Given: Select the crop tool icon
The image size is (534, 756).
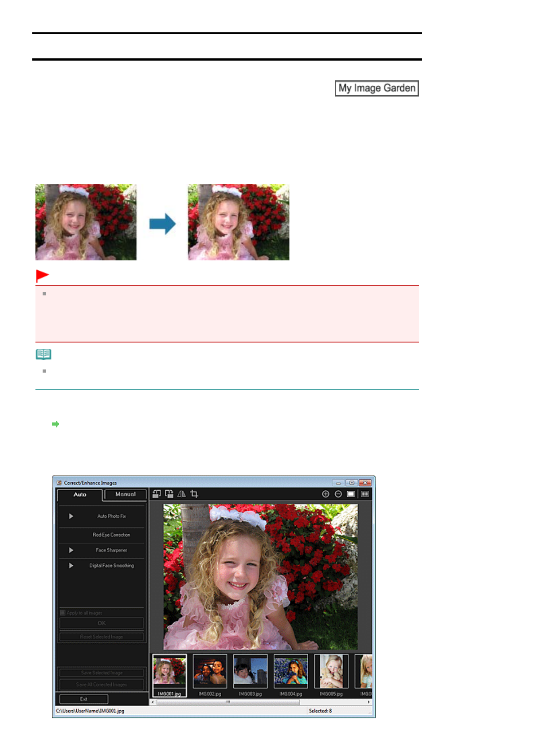Looking at the screenshot, I should pos(194,494).
